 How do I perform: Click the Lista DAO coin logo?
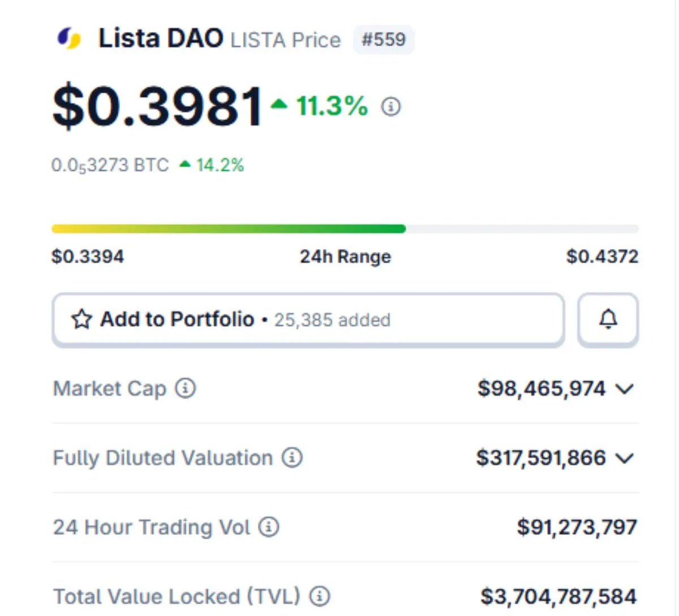69,38
